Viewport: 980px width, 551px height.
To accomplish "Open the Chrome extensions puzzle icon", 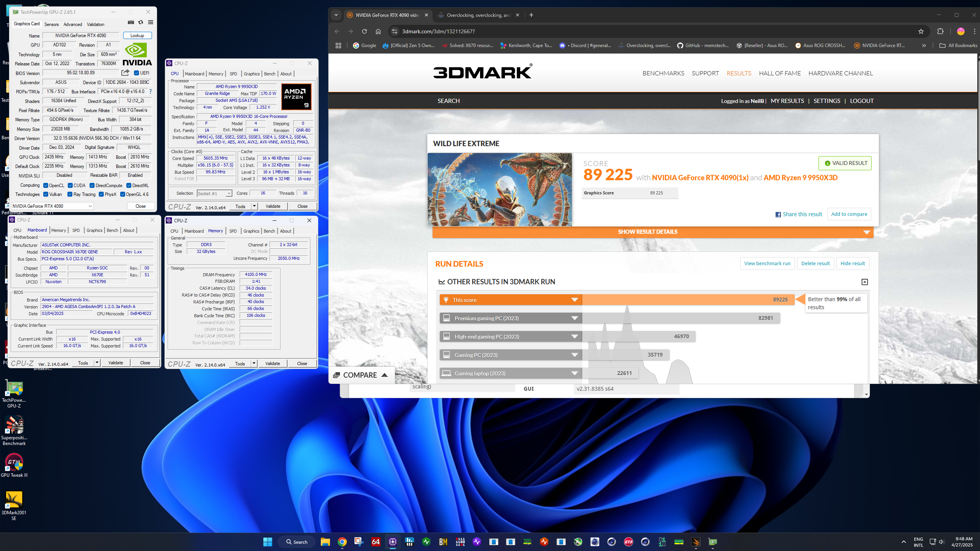I will click(x=940, y=31).
